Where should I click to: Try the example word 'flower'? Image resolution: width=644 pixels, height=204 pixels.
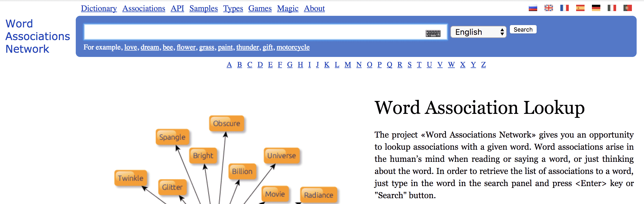[x=186, y=47]
